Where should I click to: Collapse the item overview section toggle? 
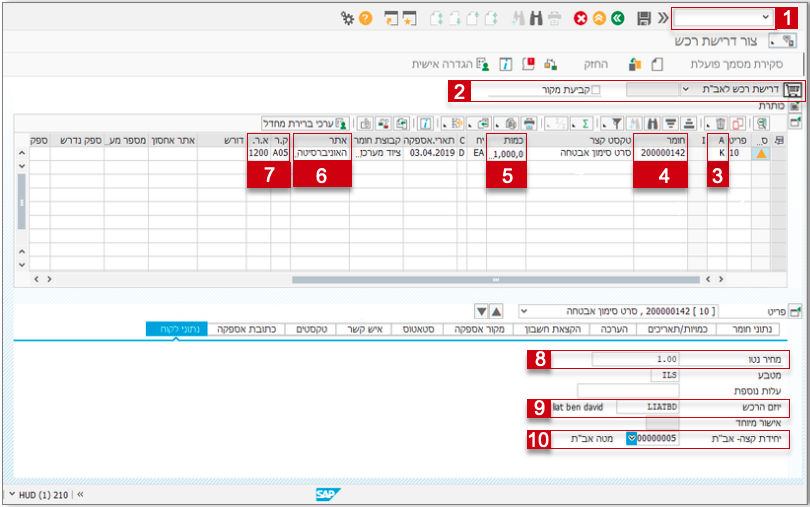(795, 122)
